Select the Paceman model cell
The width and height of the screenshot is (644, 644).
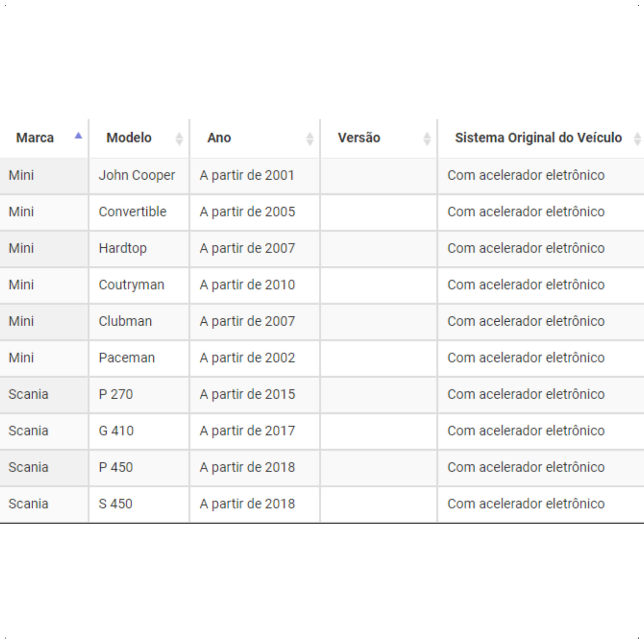[139, 358]
